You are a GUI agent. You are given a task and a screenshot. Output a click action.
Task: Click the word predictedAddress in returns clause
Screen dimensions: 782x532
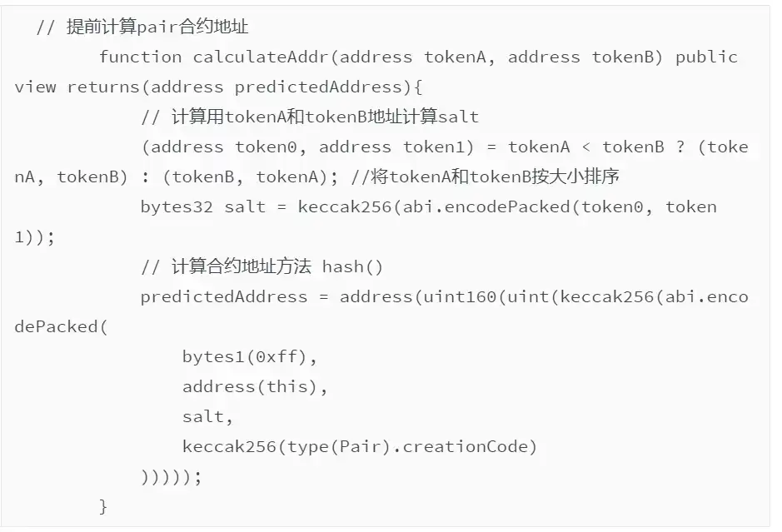point(318,87)
